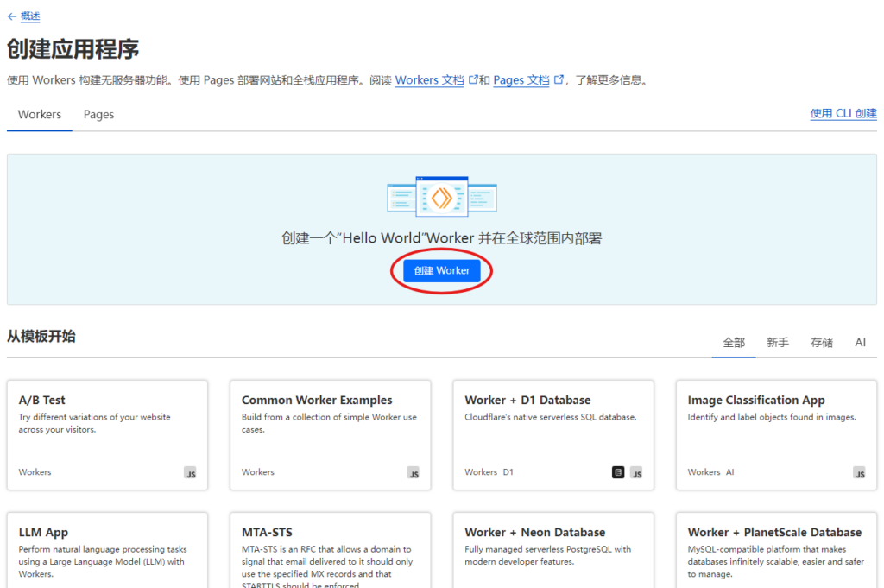Click 'Cloudflare's native serverless SQL database.' text
This screenshot has width=884, height=588.
[550, 417]
